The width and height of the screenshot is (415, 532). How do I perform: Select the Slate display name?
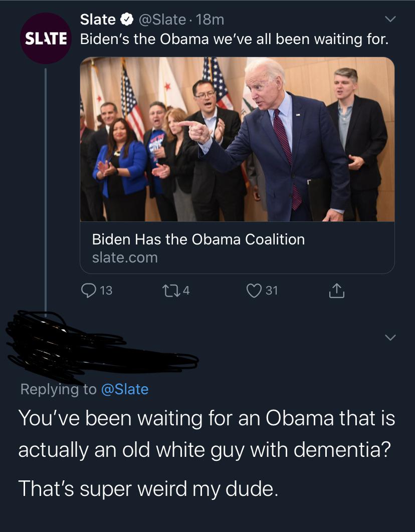click(98, 20)
